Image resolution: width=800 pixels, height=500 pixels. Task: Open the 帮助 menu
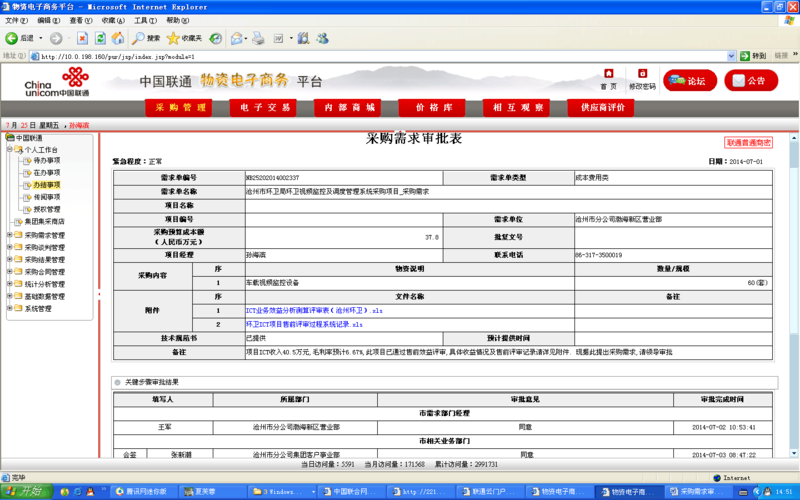(x=178, y=20)
